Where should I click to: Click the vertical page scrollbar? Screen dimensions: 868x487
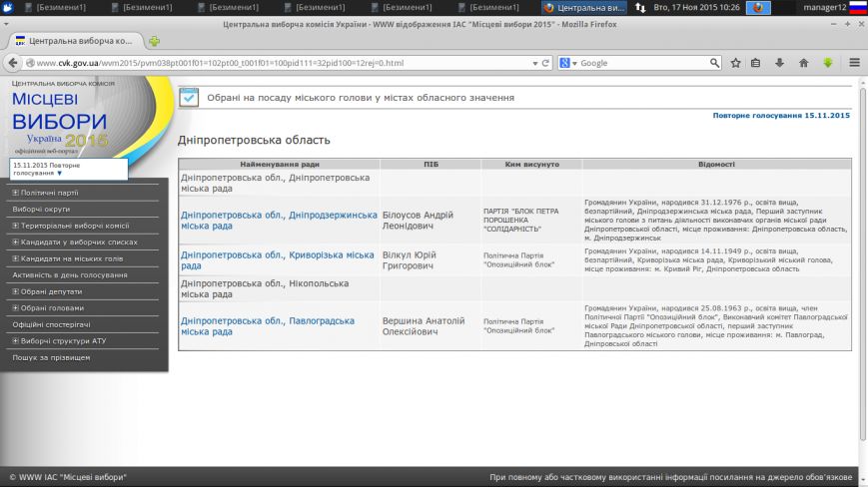click(x=862, y=262)
